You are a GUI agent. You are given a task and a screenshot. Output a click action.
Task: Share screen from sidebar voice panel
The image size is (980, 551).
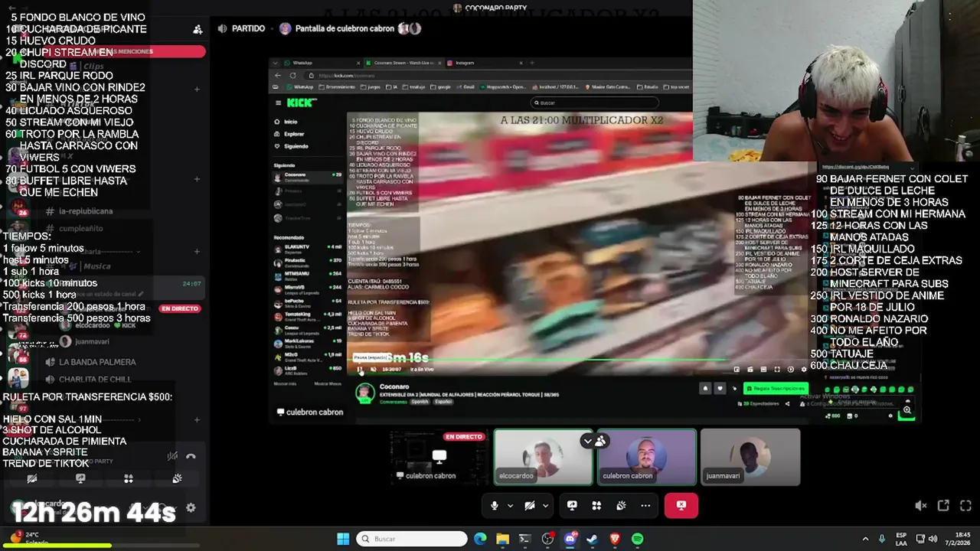click(x=80, y=478)
